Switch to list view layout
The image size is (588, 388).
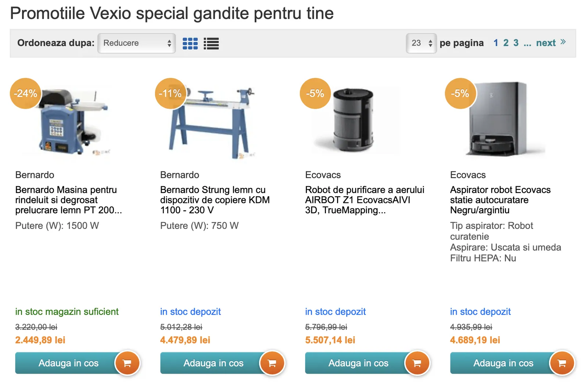(211, 43)
